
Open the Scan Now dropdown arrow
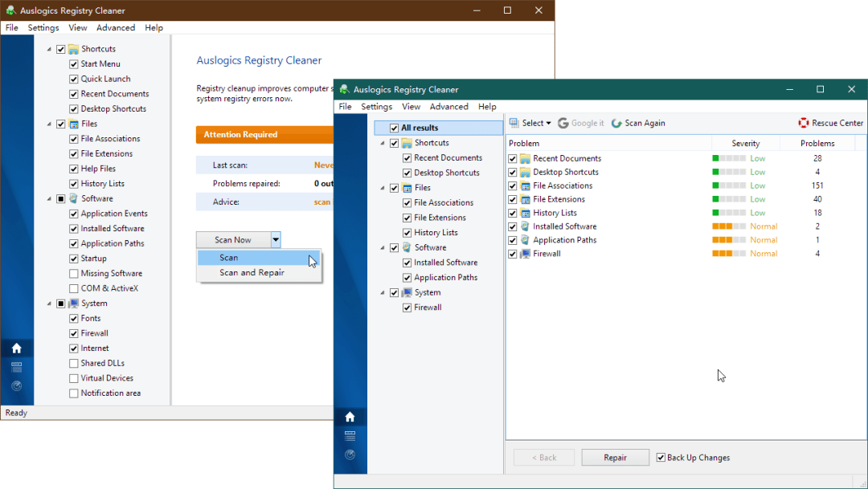click(276, 239)
